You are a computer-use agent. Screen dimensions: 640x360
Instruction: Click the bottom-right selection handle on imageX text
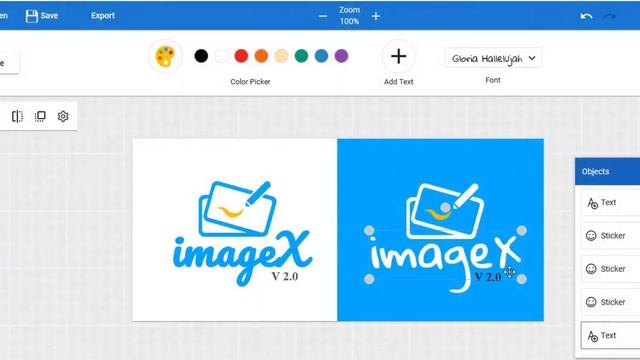coord(522,279)
